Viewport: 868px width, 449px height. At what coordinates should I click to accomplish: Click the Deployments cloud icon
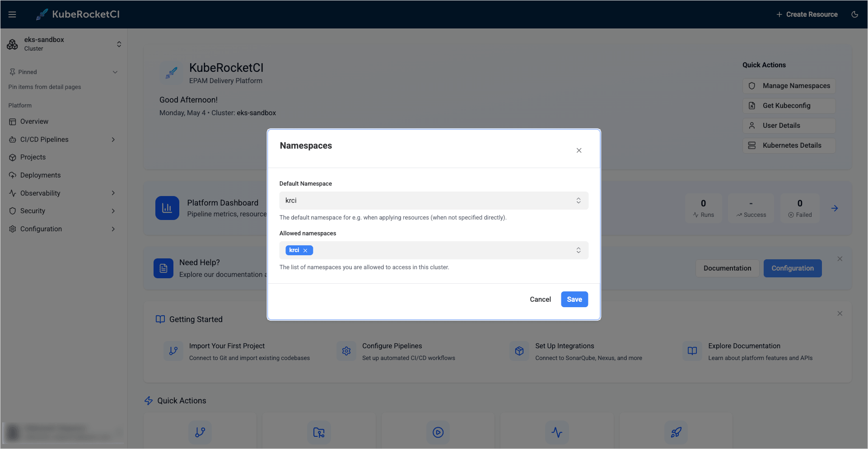(x=13, y=175)
